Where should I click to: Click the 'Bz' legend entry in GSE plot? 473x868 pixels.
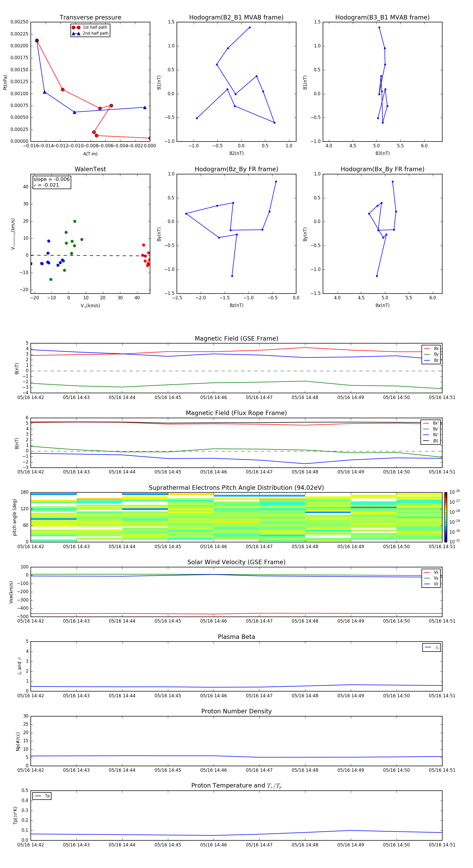pos(431,360)
